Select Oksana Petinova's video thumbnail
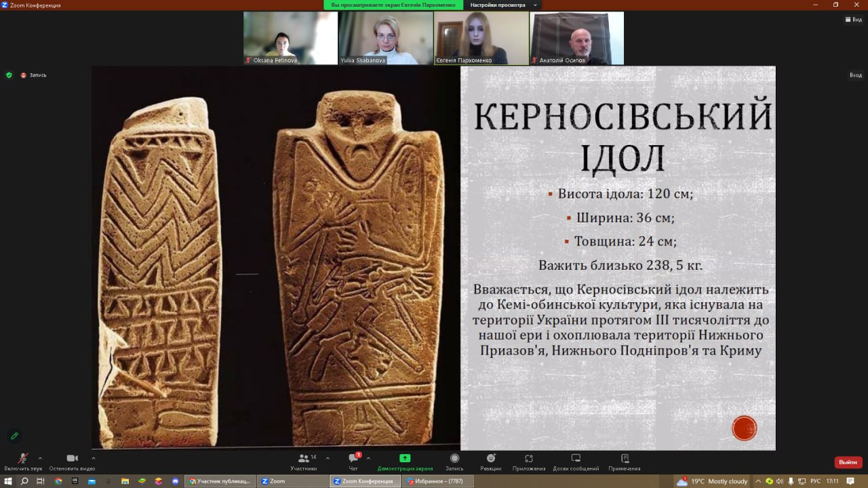The width and height of the screenshot is (868, 488). coord(290,38)
